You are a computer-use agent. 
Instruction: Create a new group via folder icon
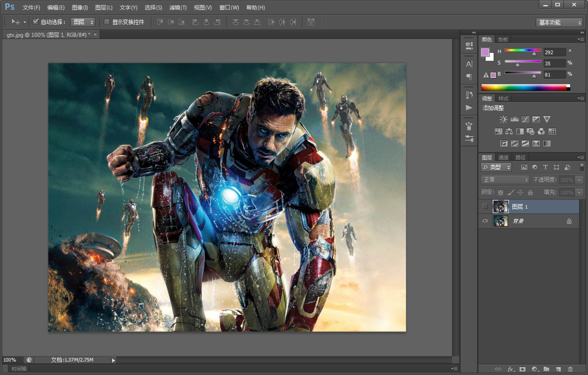click(x=546, y=369)
